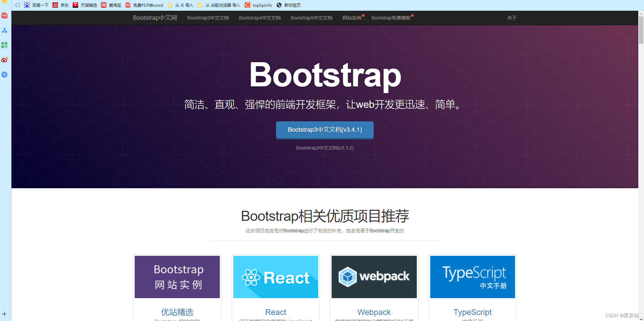Click the Bootstrap相关优质项目推荐 heading
Screen dimensions: 644x321
pyautogui.click(x=325, y=216)
